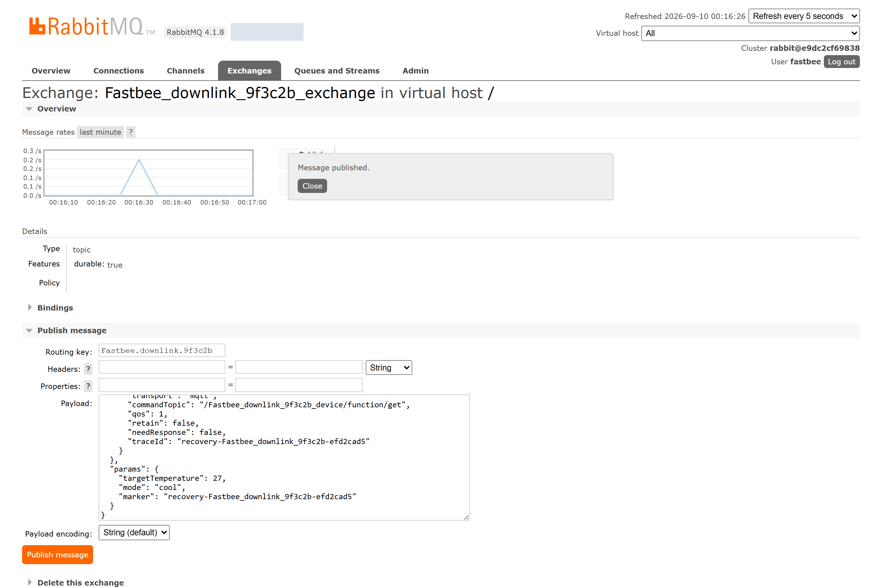Viewport: 882px width, 588px height.
Task: Open the Headers help question mark
Action: coord(88,369)
